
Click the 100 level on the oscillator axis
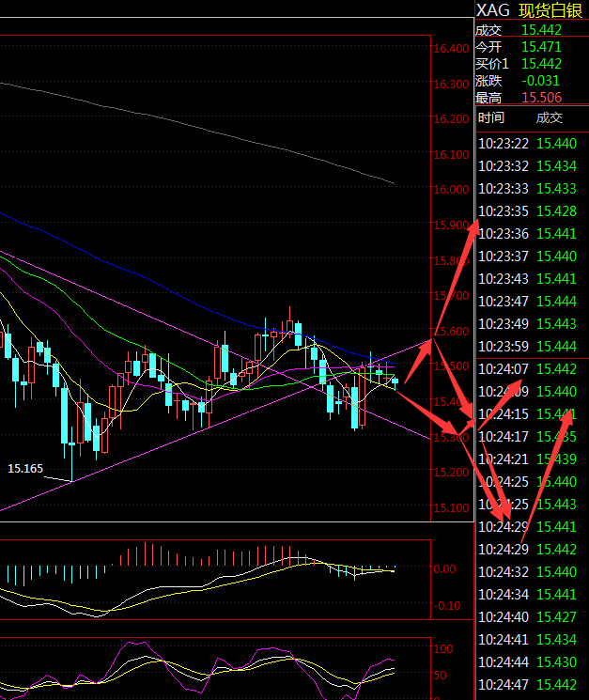tap(442, 648)
